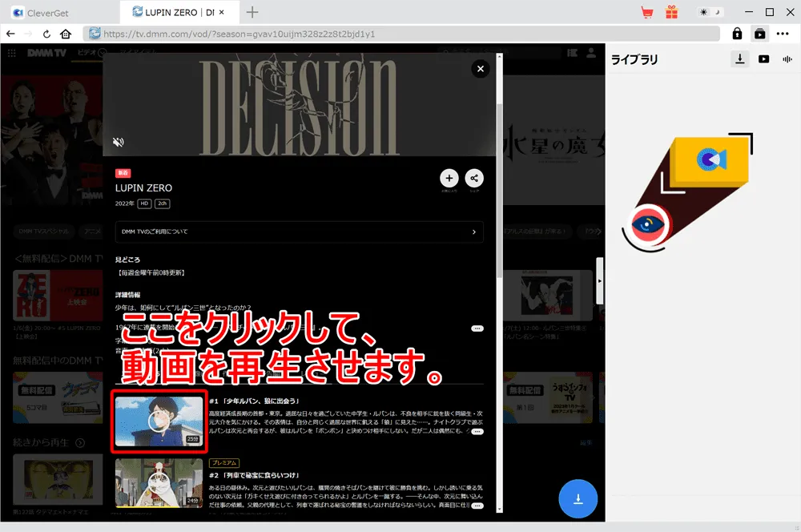Expand the detailed information ellipsis
This screenshot has height=532, width=801.
[477, 328]
